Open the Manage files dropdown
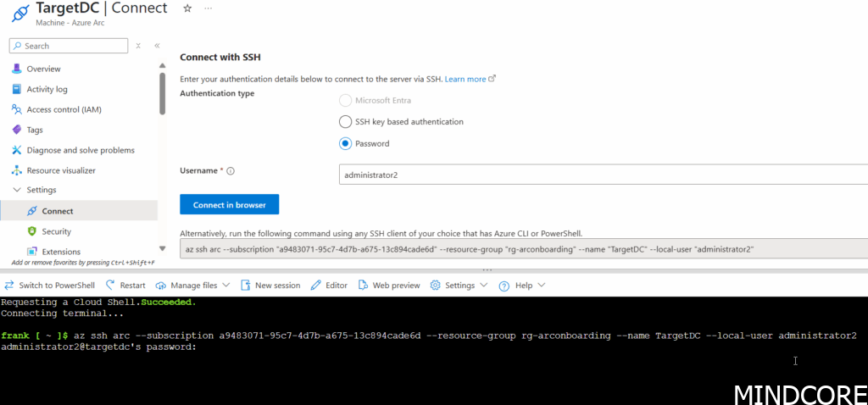868x405 pixels. click(x=192, y=286)
